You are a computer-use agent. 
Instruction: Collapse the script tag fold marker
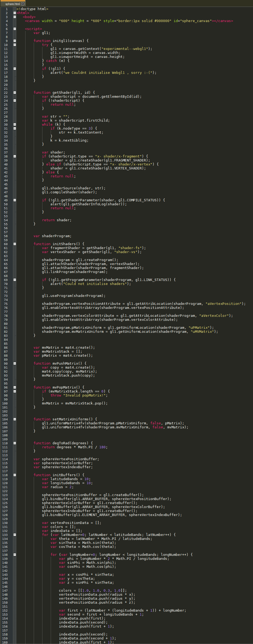click(15, 29)
